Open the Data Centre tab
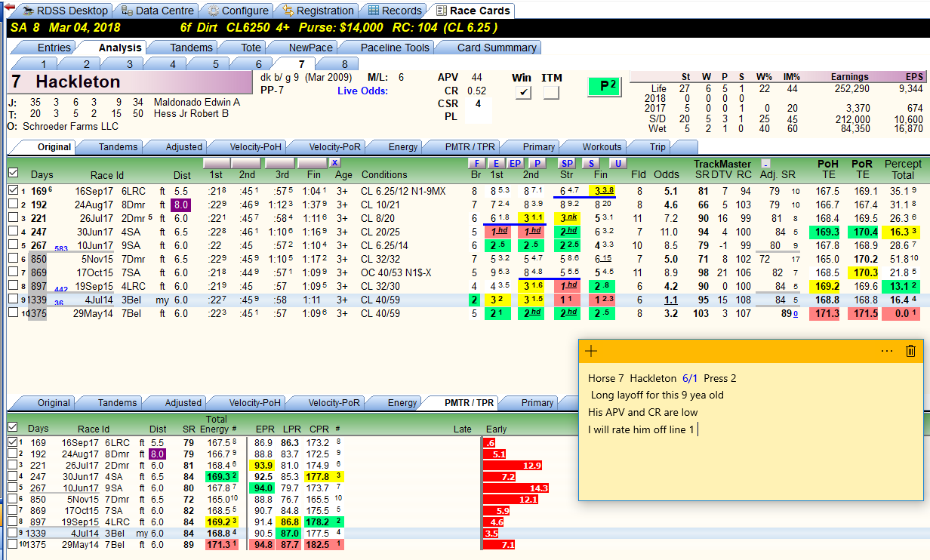This screenshot has width=930, height=560. point(157,11)
